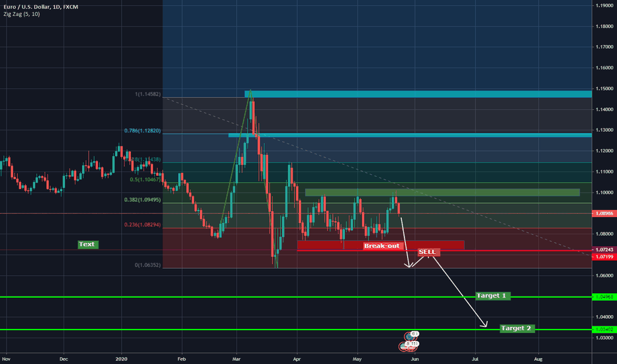Click the Dec label on time axis
The height and width of the screenshot is (364, 617).
[64, 359]
